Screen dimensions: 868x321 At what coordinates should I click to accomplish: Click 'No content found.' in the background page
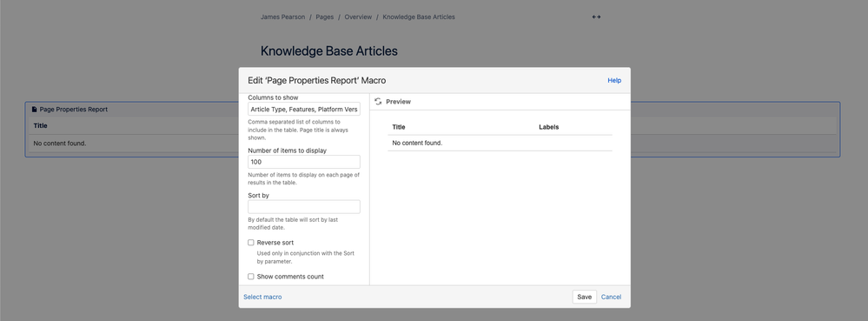pyautogui.click(x=60, y=144)
